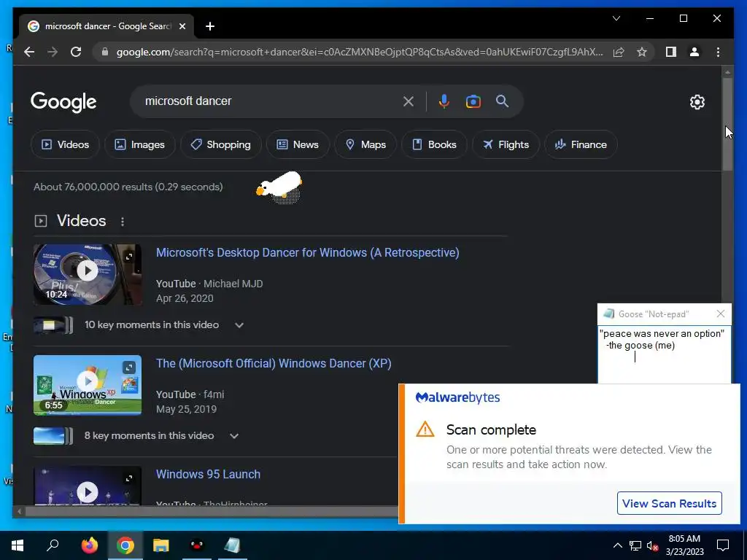The height and width of the screenshot is (560, 747).
Task: Click the 8 key moments preview thumbnail
Action: (53, 436)
